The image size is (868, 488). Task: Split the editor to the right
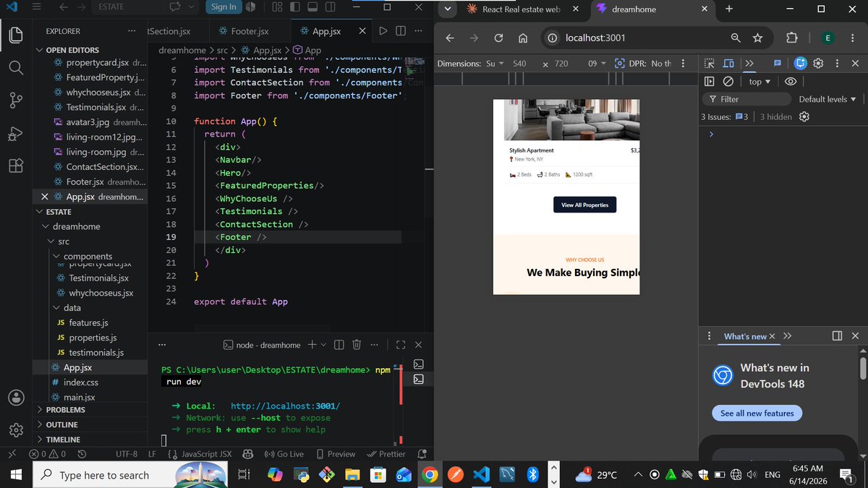pos(400,31)
